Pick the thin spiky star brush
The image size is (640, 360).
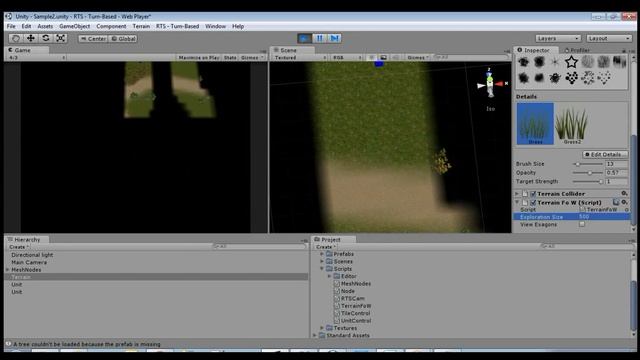click(x=555, y=62)
